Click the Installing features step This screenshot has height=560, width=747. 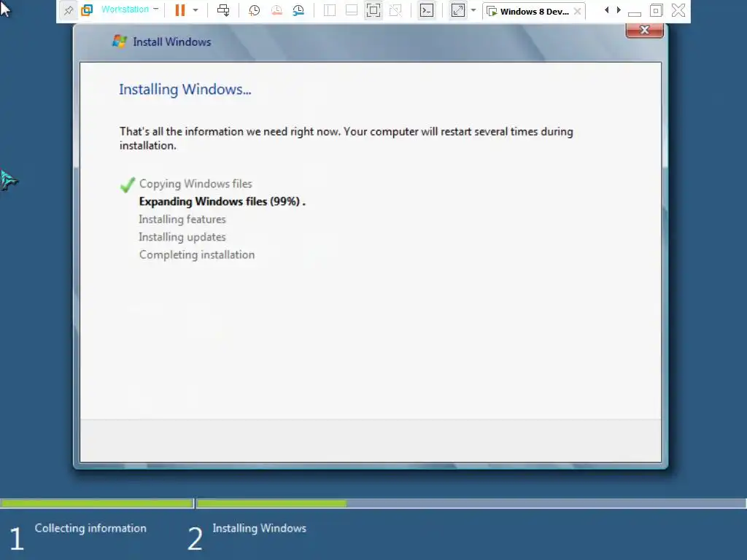(x=182, y=219)
